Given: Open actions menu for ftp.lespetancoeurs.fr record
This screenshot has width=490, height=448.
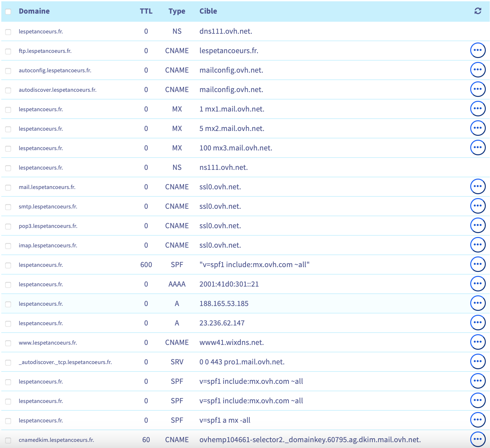Looking at the screenshot, I should click(478, 50).
